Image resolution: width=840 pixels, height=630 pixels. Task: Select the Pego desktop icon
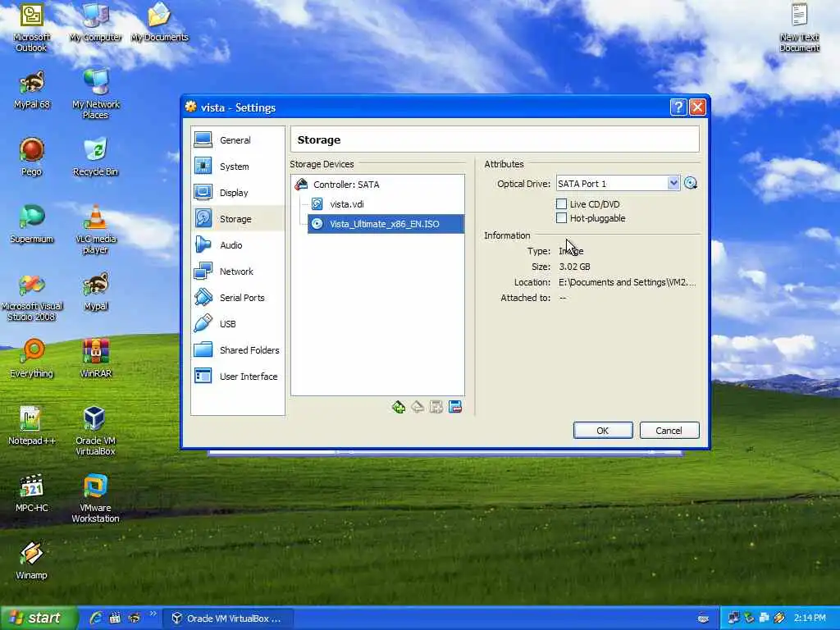tap(32, 157)
